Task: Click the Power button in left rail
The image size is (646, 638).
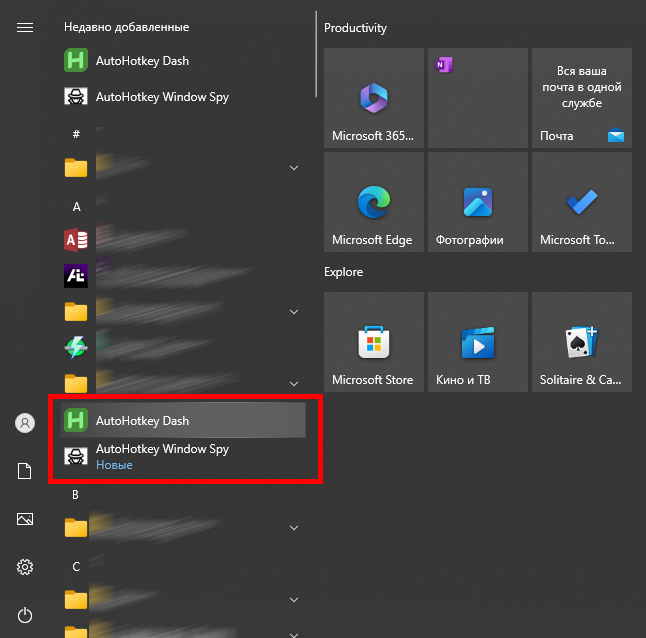Action: 25,615
